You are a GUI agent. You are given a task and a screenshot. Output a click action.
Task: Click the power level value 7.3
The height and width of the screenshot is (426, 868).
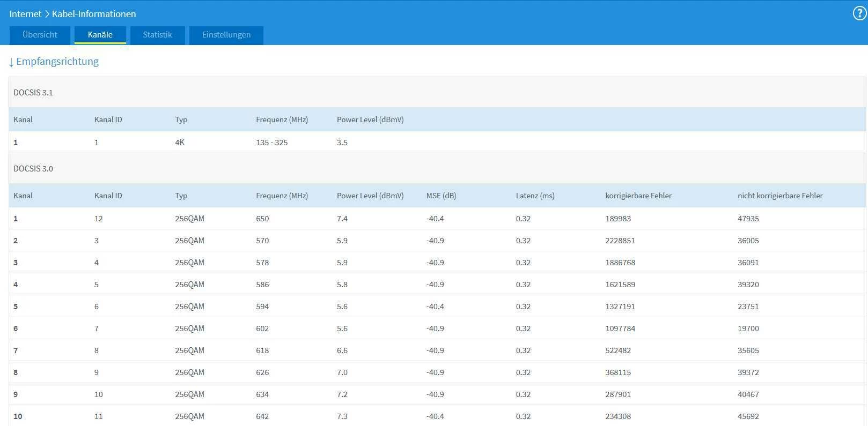342,416
